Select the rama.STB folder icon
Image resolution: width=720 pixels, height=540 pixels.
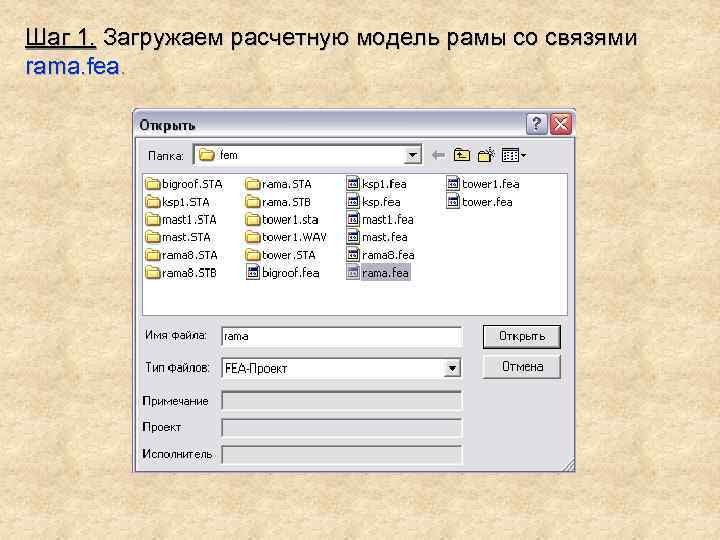pyautogui.click(x=253, y=202)
